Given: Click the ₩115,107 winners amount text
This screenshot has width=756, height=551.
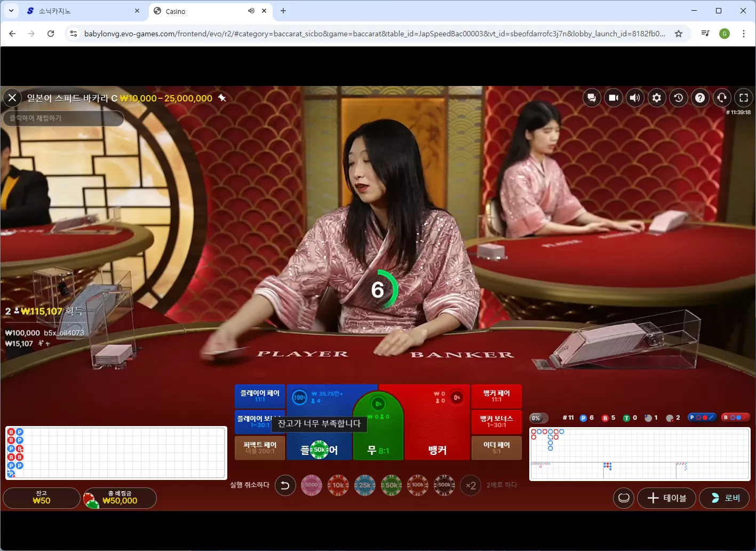Looking at the screenshot, I should coord(42,311).
